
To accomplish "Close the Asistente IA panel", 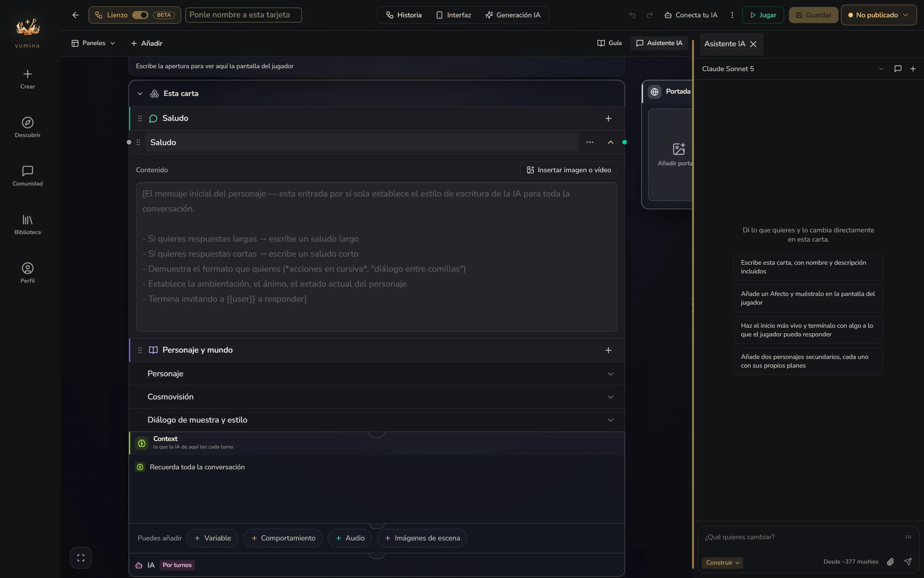I will pos(753,44).
